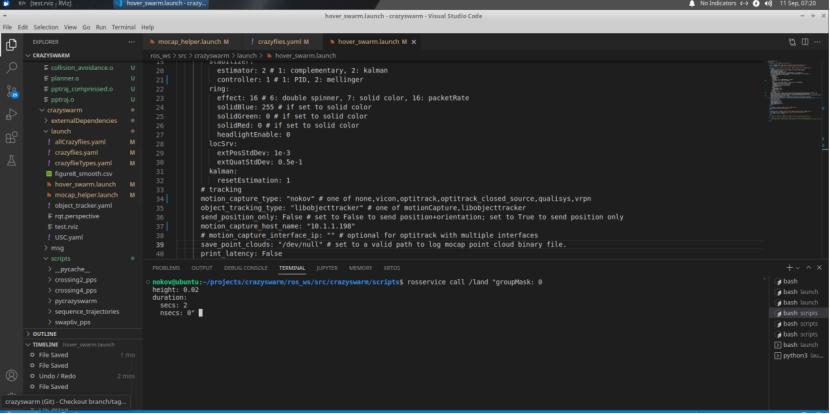Image resolution: width=830 pixels, height=414 pixels.
Task: Open the Accounts icon in activity bar
Action: click(x=11, y=375)
